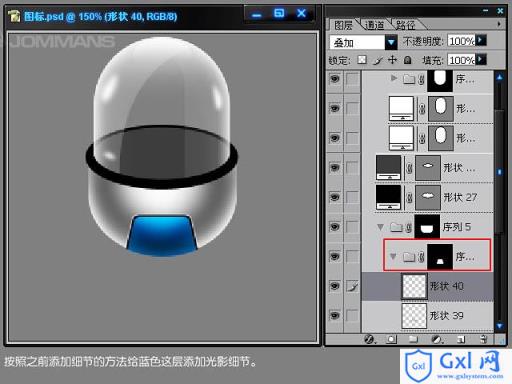The image size is (512, 384).
Task: Open the adjustment layer icon menu
Action: pos(437,339)
